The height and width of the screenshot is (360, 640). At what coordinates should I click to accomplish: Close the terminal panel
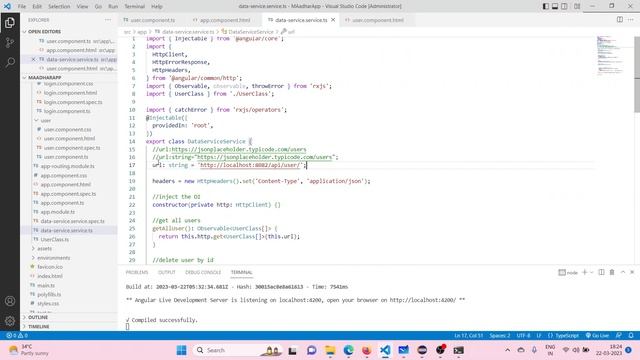[x=632, y=272]
